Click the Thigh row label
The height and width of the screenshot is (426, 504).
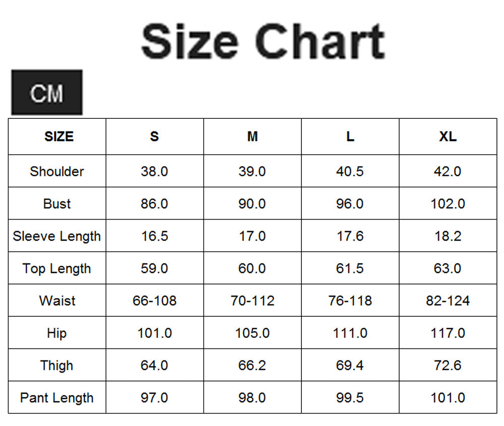(57, 366)
